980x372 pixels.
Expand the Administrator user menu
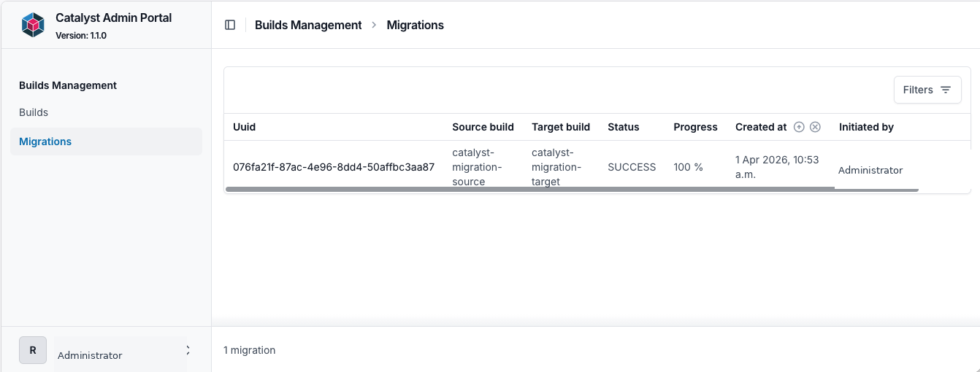[x=106, y=350]
